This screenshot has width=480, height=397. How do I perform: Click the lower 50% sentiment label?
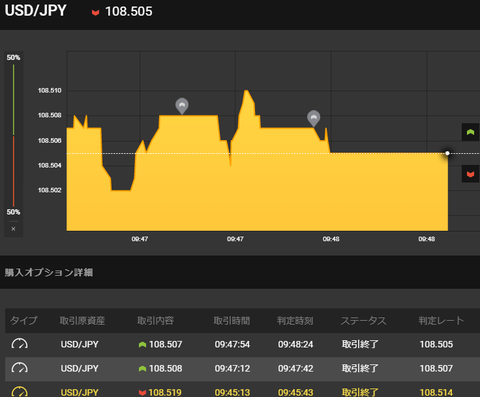pos(13,212)
